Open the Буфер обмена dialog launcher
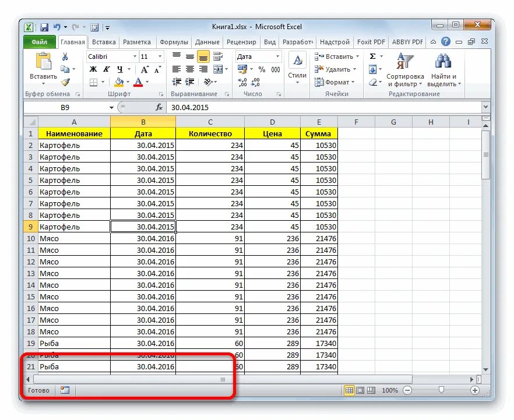This screenshot has height=420, width=514. [x=78, y=94]
